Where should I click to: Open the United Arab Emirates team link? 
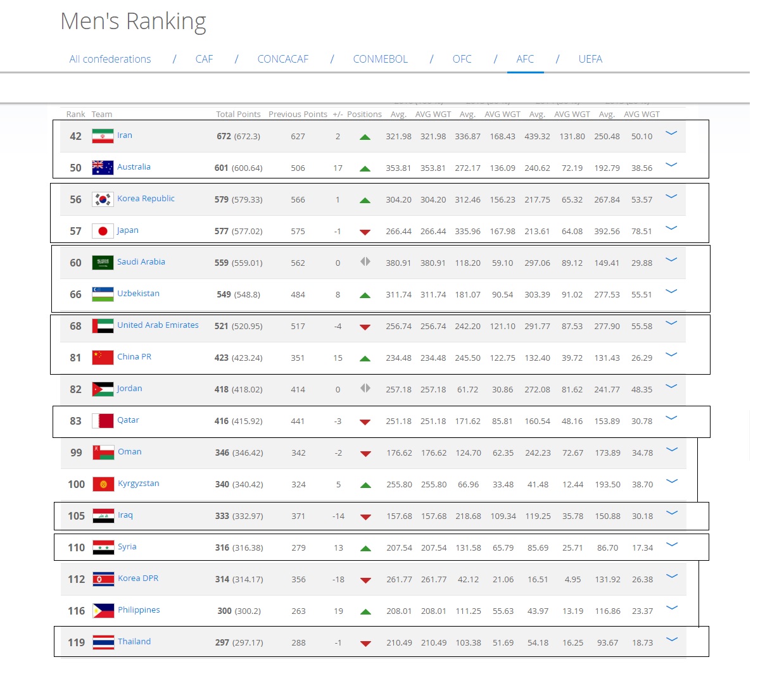click(x=158, y=325)
